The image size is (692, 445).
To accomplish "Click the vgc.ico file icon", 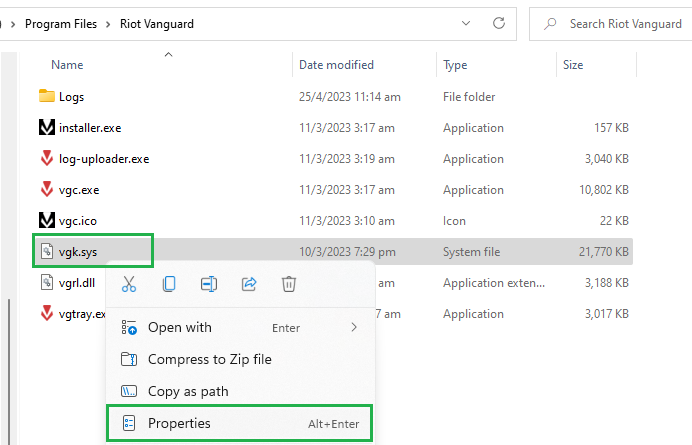I will (x=47, y=220).
